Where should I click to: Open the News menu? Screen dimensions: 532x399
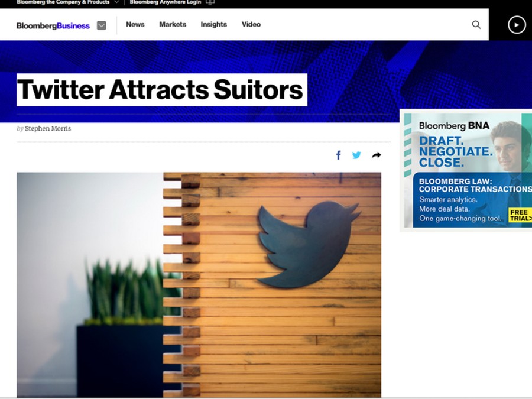pyautogui.click(x=135, y=24)
